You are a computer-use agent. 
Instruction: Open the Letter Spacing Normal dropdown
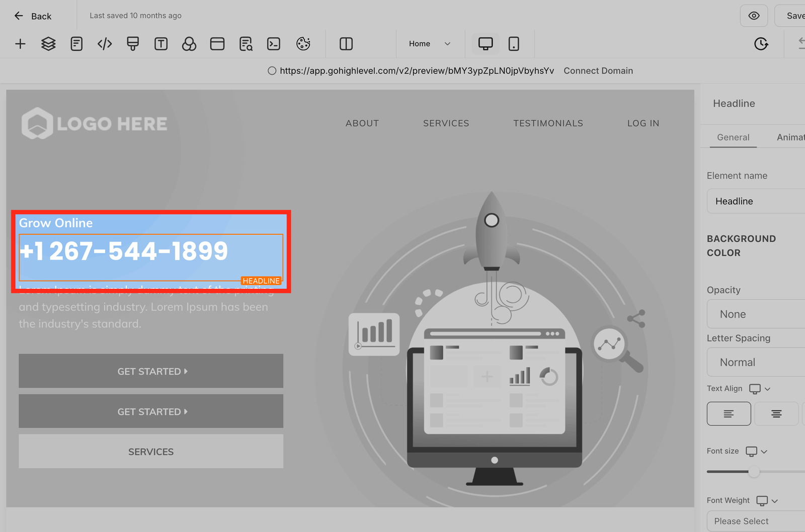pos(755,362)
